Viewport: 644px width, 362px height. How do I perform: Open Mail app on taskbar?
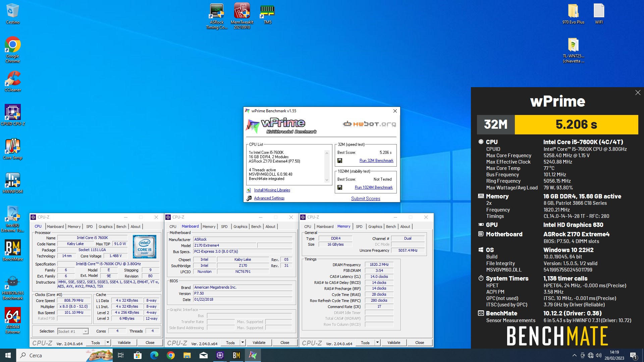click(x=203, y=355)
